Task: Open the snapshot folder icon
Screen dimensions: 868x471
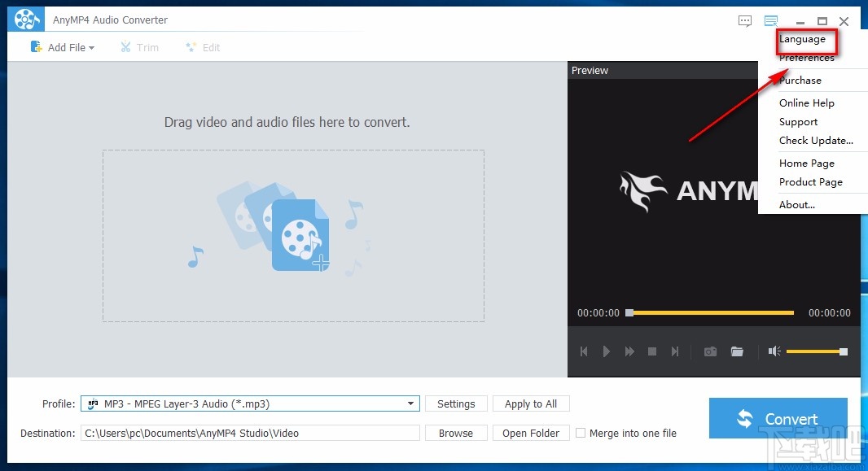Action: point(737,351)
